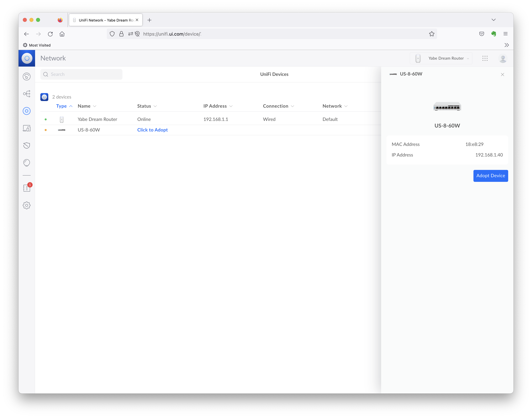Open the Most Visited bookmarks folder
Screen dimensions: 532x418
(x=37, y=45)
